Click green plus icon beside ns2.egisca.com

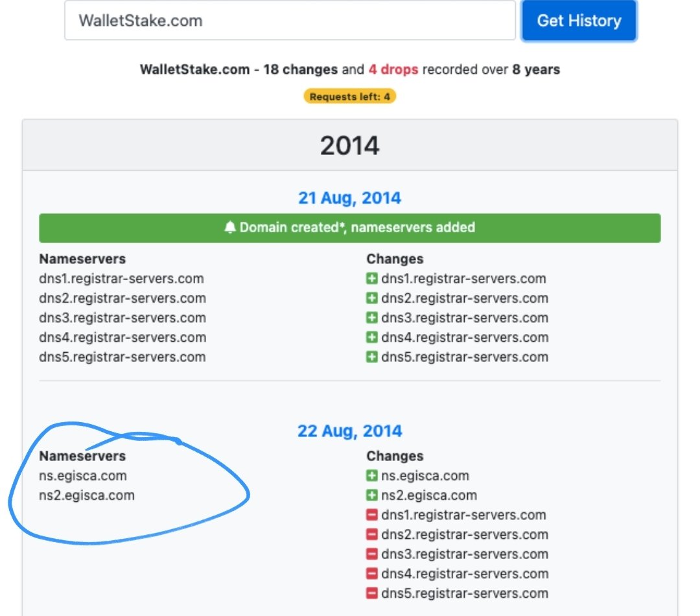click(372, 495)
